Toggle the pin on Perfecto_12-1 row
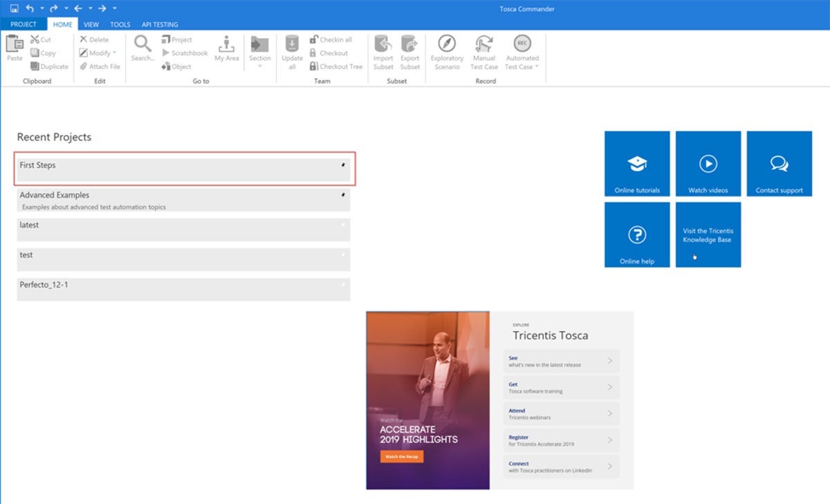This screenshot has width=830, height=504. pyautogui.click(x=343, y=284)
